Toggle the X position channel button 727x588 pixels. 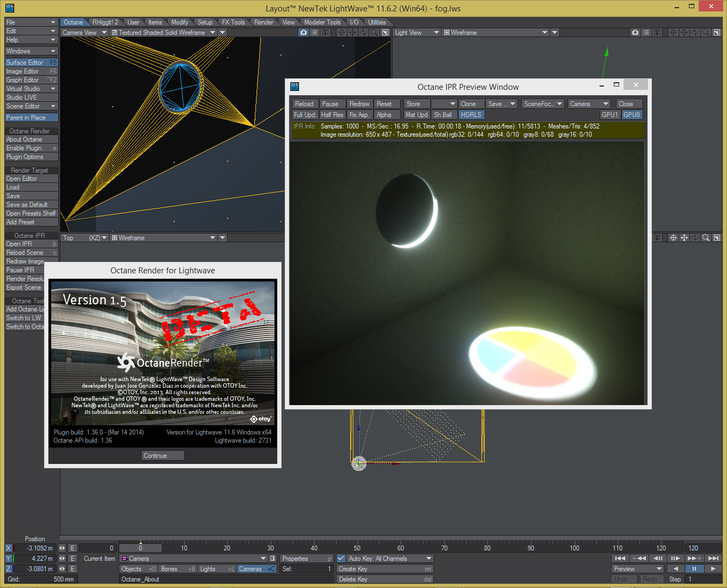click(8, 548)
